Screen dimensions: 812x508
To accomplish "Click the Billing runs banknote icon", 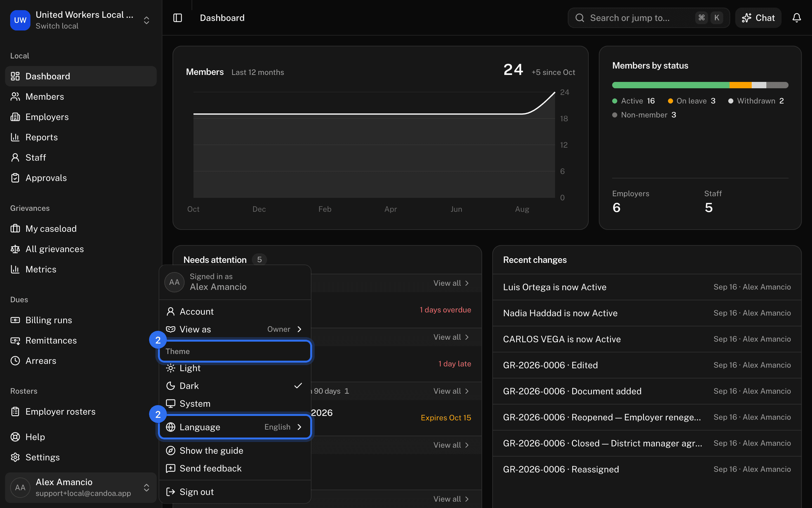I will [x=15, y=320].
